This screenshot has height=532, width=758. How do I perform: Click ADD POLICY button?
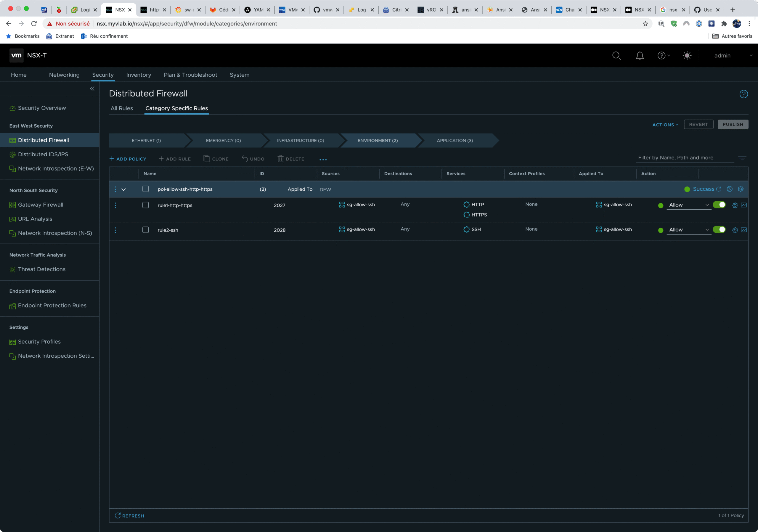128,159
